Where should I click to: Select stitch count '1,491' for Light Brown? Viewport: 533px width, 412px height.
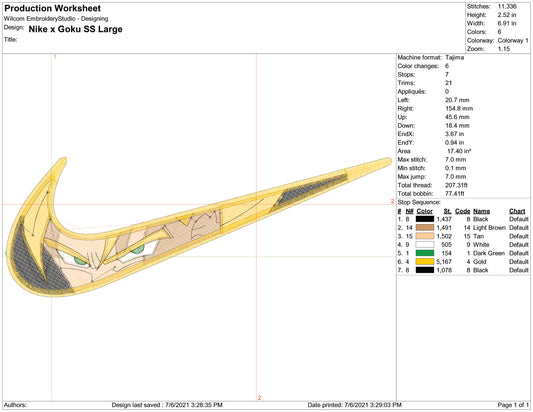pos(444,228)
